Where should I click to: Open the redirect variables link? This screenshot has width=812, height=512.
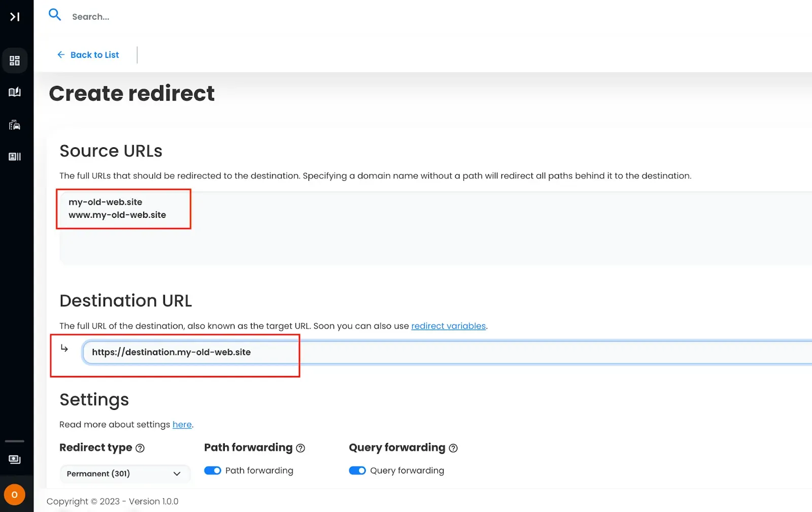click(448, 326)
